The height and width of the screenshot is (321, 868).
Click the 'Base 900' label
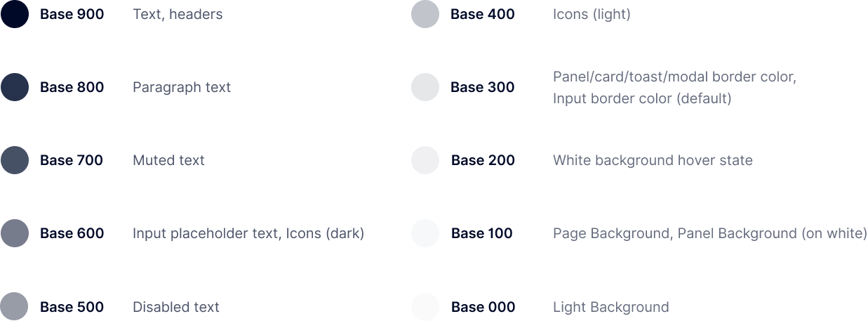pyautogui.click(x=72, y=14)
